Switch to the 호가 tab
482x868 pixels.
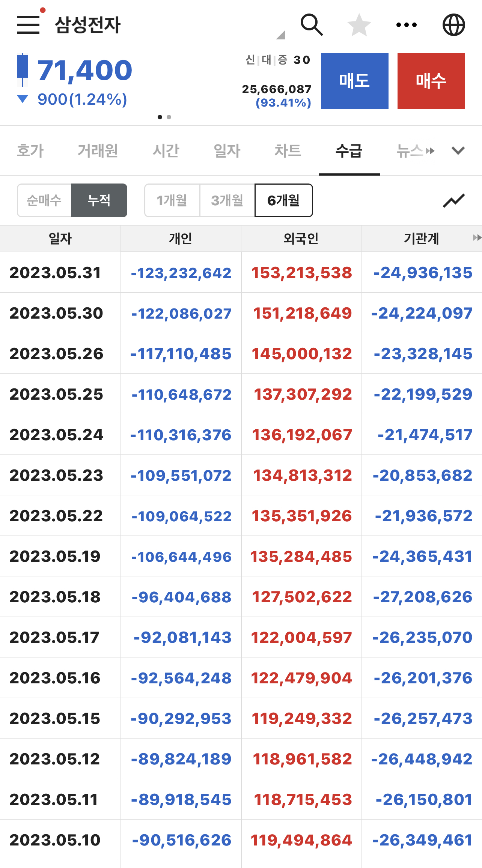[x=30, y=150]
